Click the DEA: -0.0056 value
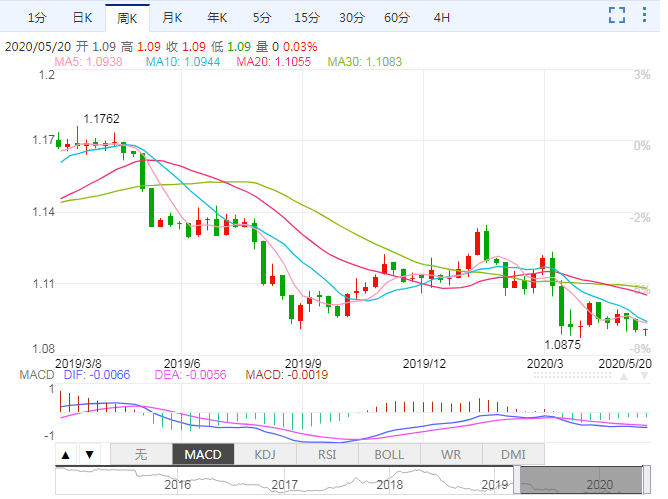This screenshot has height=499, width=668. point(190,375)
